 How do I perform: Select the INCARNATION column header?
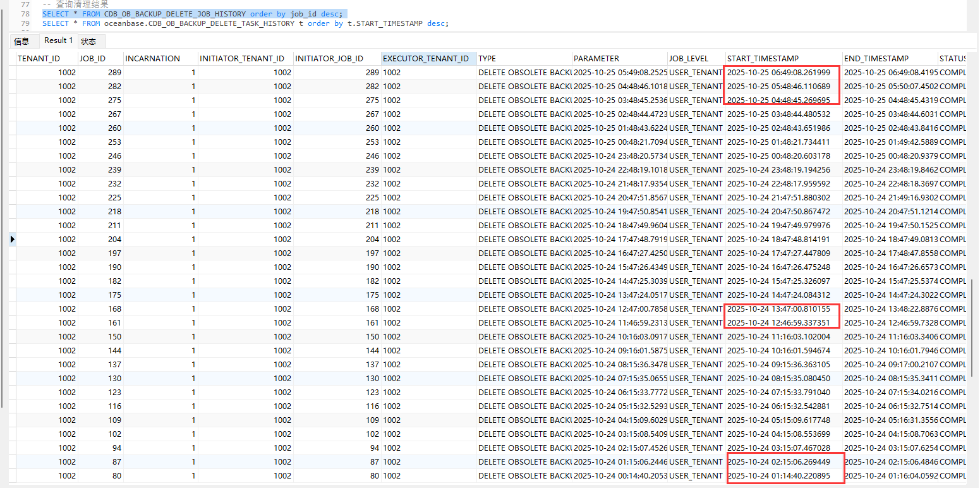[x=152, y=59]
